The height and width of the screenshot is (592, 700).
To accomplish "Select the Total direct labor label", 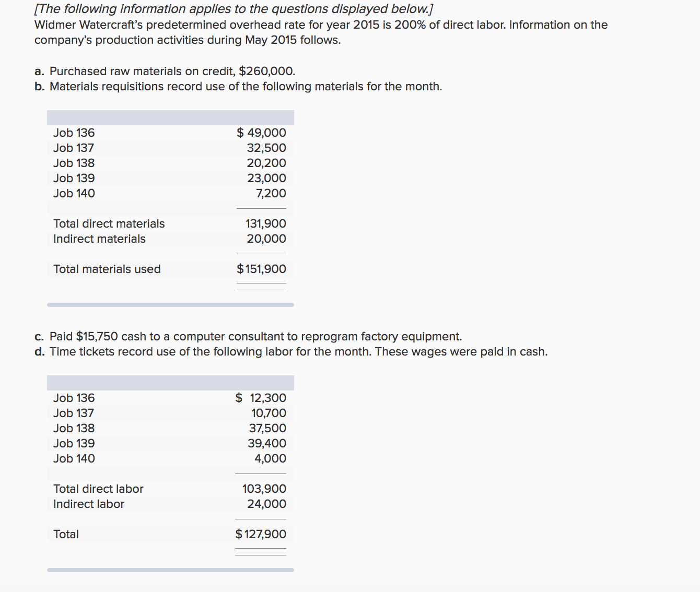I will [x=98, y=489].
